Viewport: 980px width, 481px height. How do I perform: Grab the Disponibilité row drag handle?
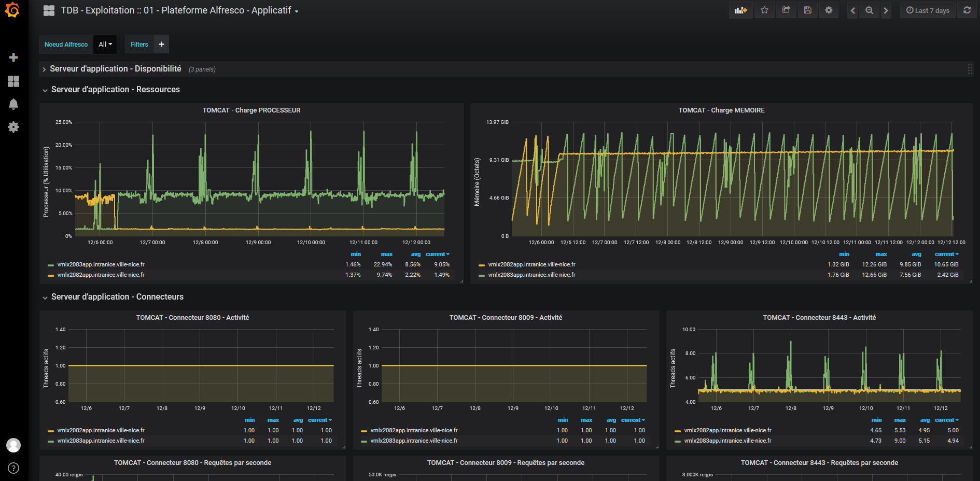(x=970, y=69)
